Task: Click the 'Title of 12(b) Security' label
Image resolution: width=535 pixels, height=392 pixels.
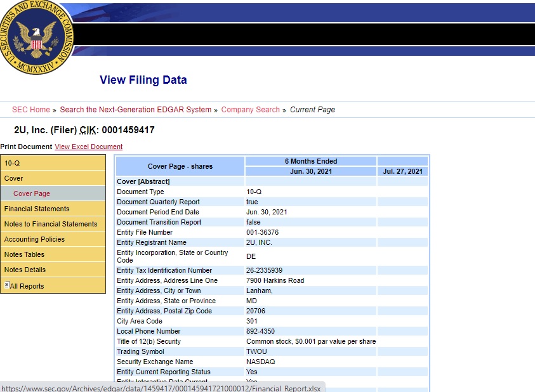Action: [x=149, y=341]
